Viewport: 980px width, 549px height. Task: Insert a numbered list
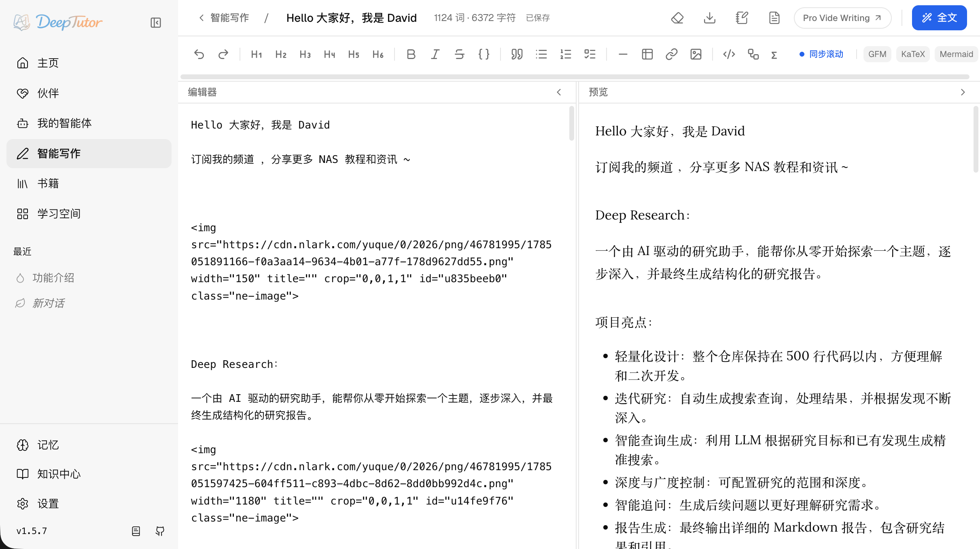pos(566,54)
